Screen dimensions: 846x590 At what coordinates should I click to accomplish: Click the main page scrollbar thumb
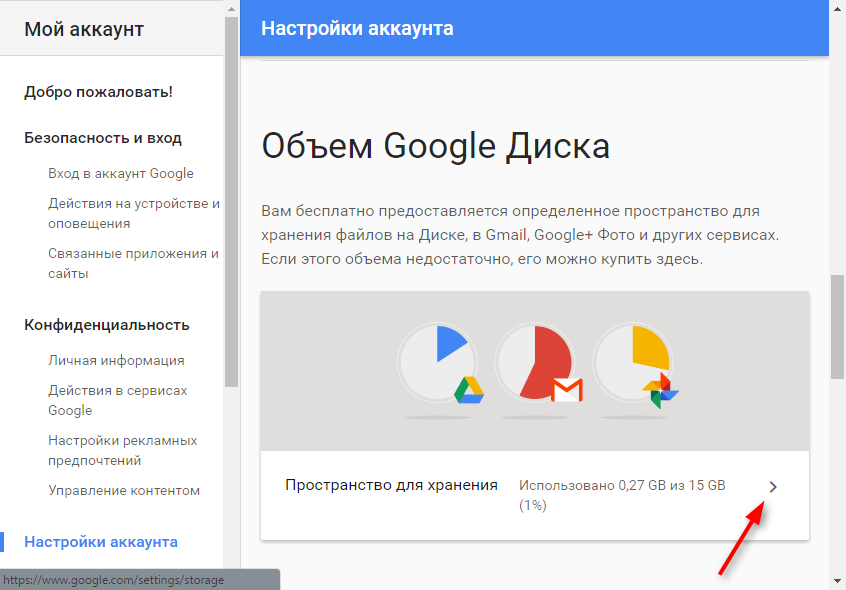[837, 327]
